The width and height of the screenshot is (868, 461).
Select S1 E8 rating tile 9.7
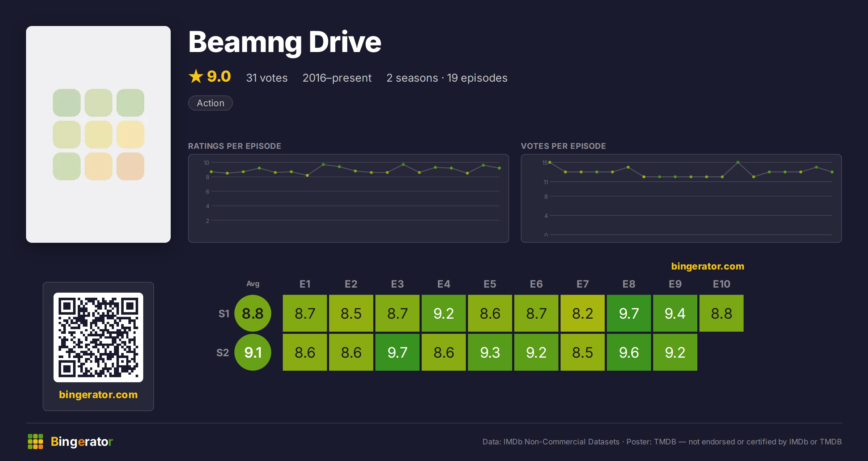pyautogui.click(x=629, y=313)
